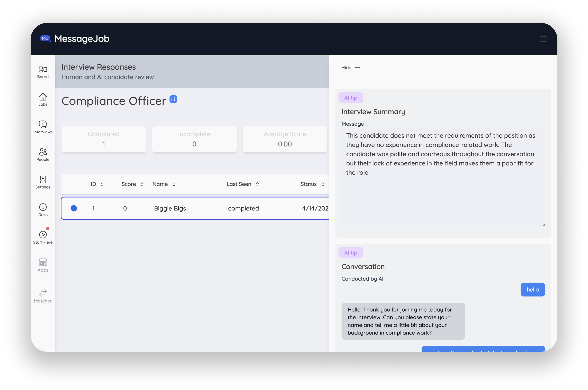The width and height of the screenshot is (588, 390).
Task: Select the blue radio dot for Biggie Bigs
Action: point(74,208)
